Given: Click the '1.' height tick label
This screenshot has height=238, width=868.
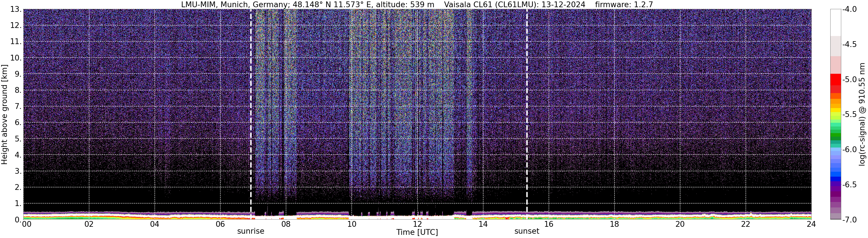Looking at the screenshot, I should click(x=18, y=204).
